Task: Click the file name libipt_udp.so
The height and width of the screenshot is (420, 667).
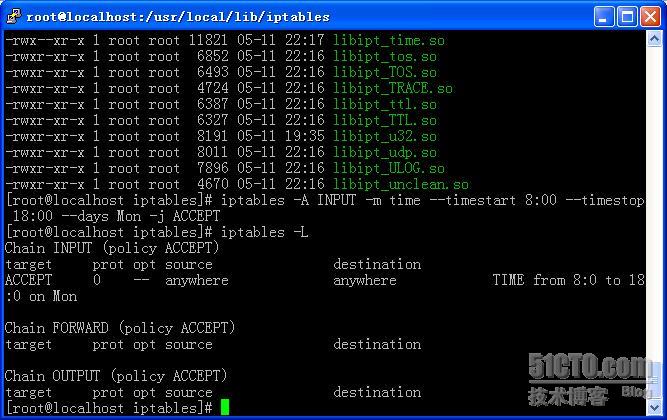Action: pos(385,152)
